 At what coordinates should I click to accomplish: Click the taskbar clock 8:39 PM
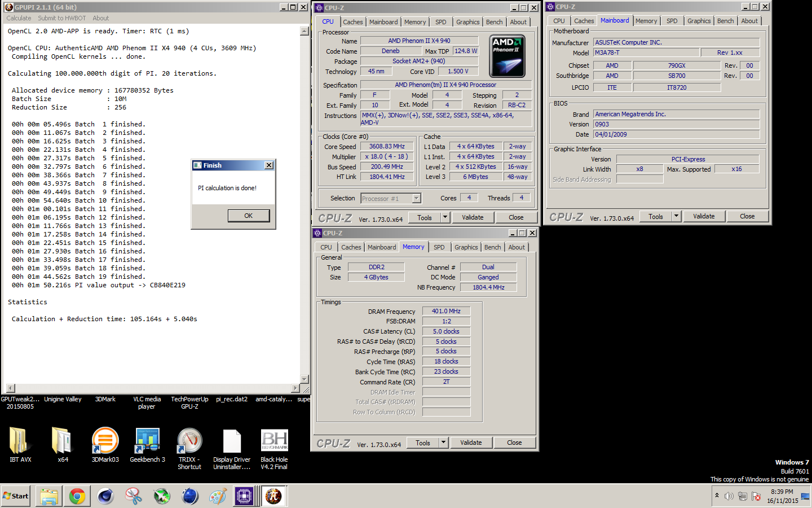(782, 492)
